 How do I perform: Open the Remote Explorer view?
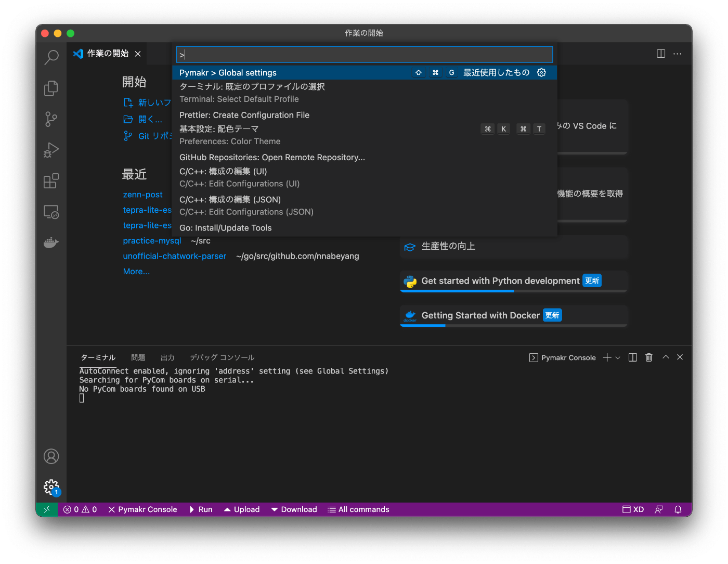[51, 212]
